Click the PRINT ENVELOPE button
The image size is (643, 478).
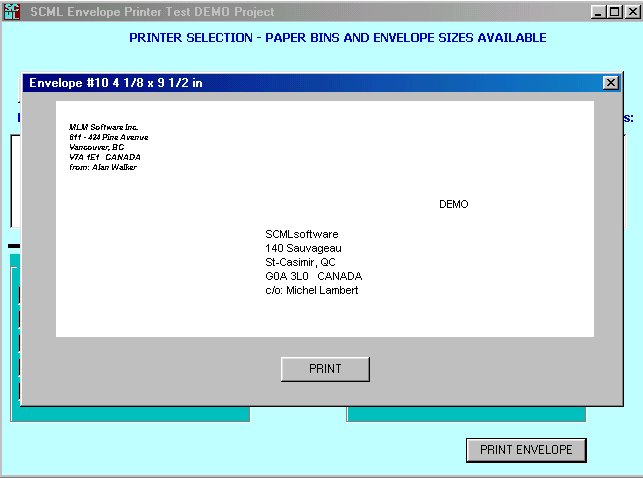526,450
